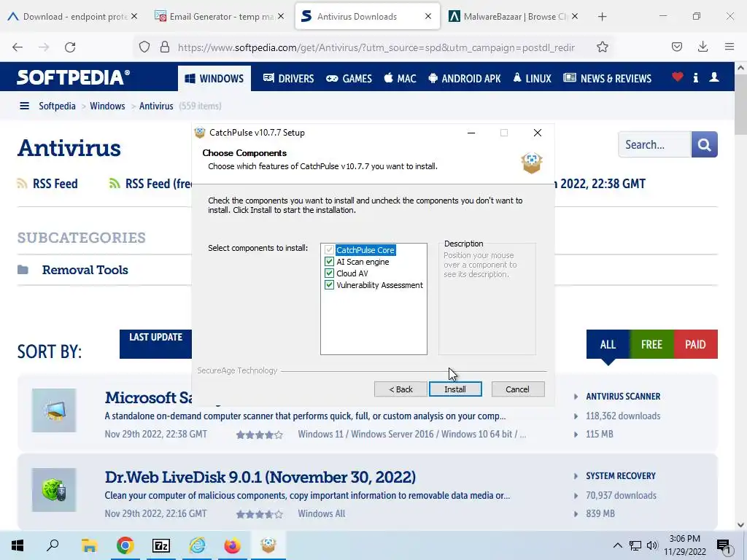This screenshot has height=560, width=747.
Task: Click the Antivirus breadcrumb link
Action: tap(156, 106)
